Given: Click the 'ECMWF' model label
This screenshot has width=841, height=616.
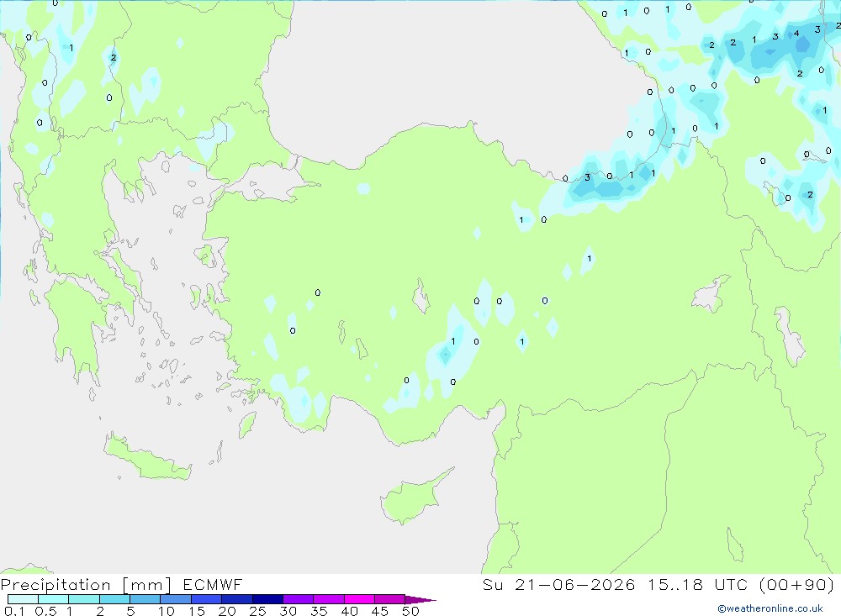Looking at the screenshot, I should coord(213,584).
